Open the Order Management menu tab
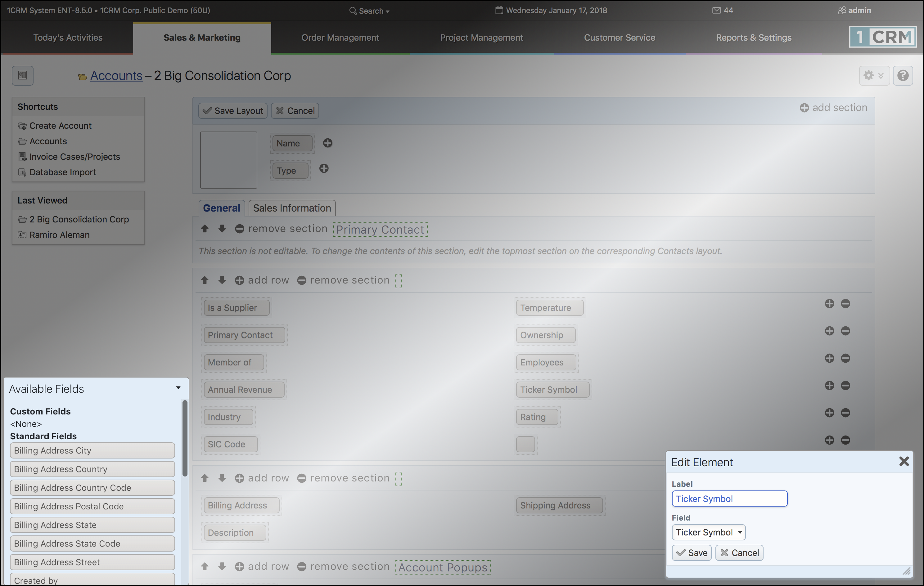The image size is (924, 586). (x=340, y=38)
